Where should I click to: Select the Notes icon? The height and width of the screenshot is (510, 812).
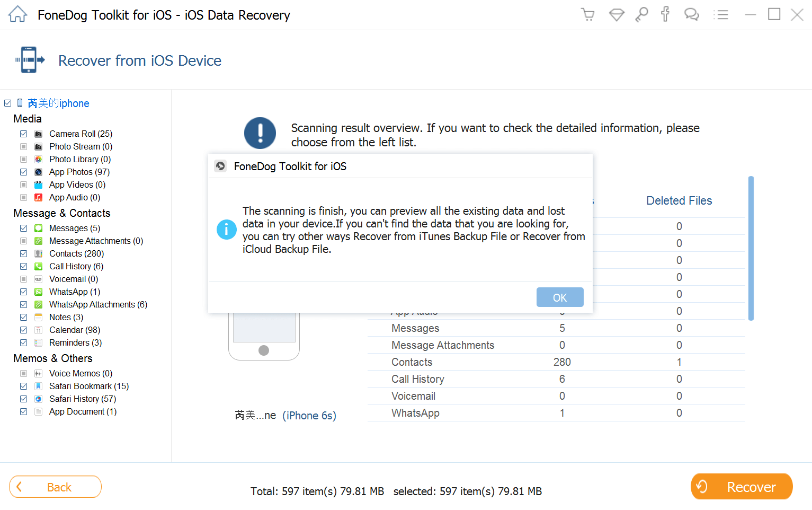(x=39, y=318)
